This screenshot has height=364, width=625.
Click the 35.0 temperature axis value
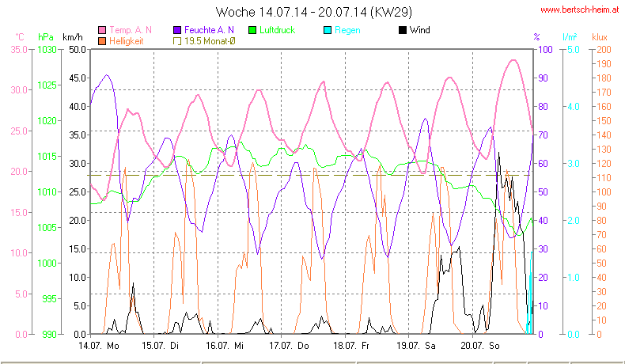pos(19,50)
